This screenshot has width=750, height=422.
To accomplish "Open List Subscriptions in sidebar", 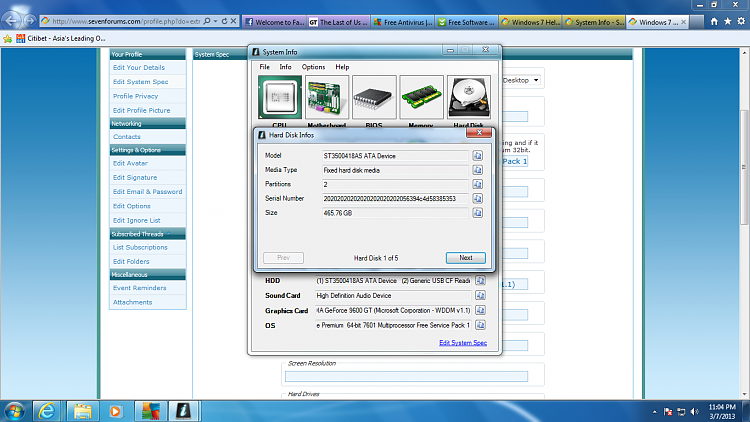I will point(140,247).
